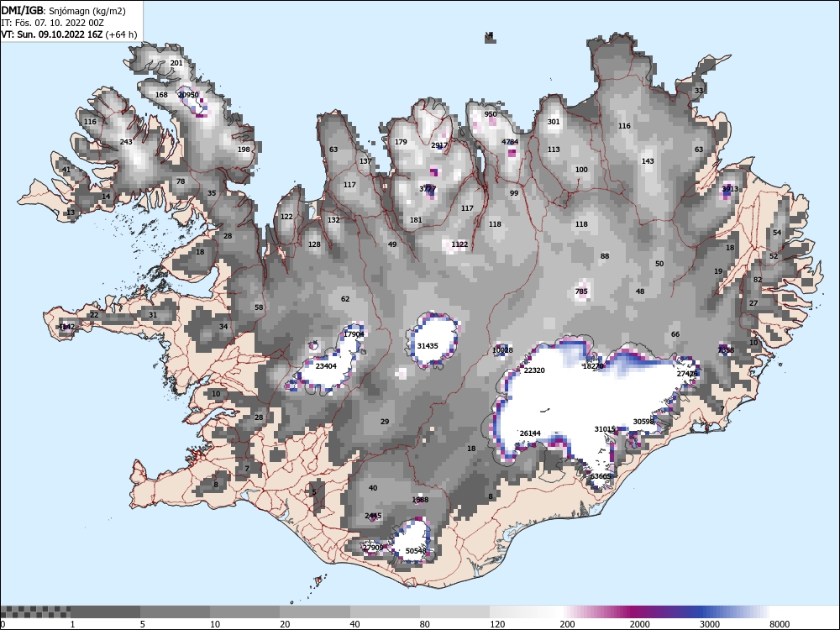Viewport: 840px width, 630px height.
Task: Click the glacier value '17904'
Action: 354,334
